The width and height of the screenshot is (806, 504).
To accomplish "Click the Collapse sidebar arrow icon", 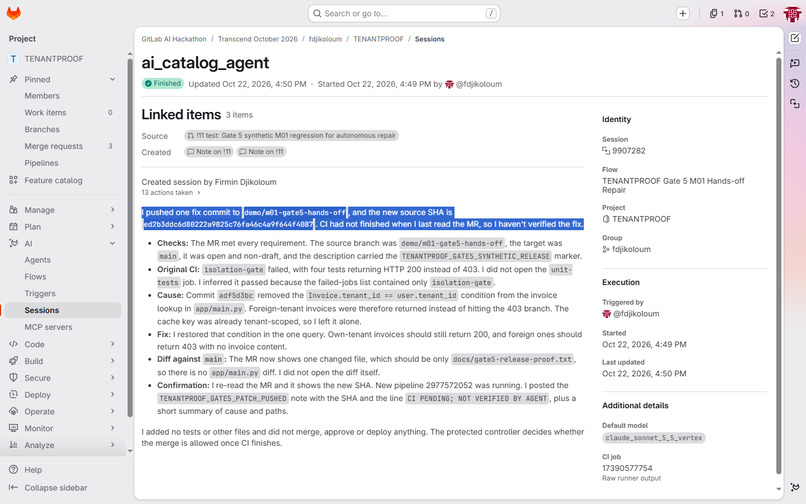I will coord(13,488).
